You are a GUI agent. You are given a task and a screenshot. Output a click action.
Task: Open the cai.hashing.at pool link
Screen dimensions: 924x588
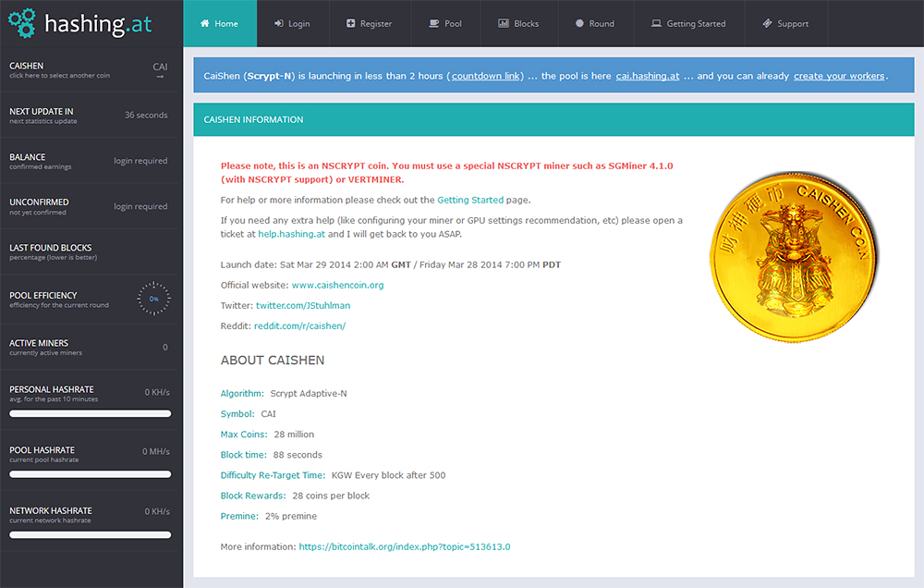click(648, 76)
